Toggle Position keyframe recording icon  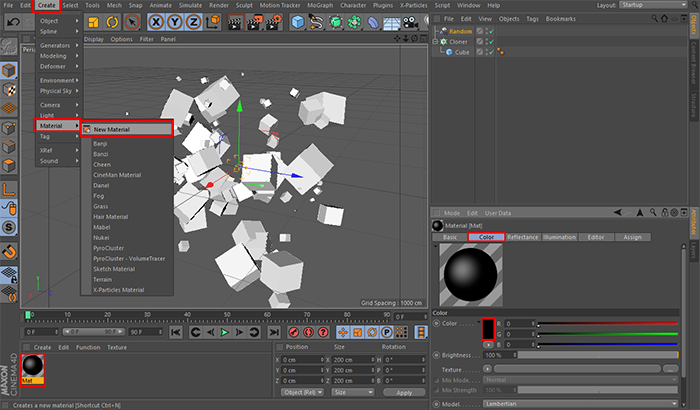(343, 332)
